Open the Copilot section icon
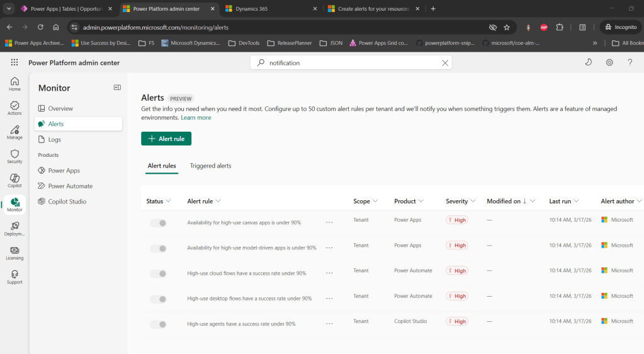This screenshot has width=644, height=354. 14,180
